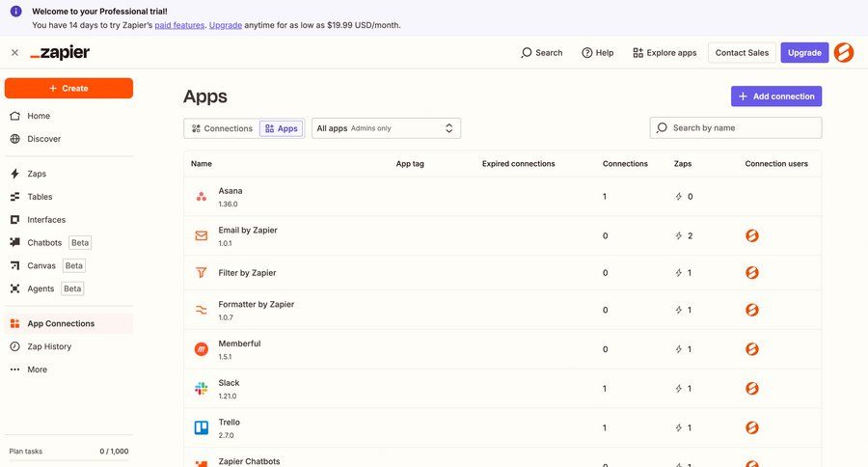The height and width of the screenshot is (467, 868).
Task: Open the Filter by Zapier app name
Action: 247,272
